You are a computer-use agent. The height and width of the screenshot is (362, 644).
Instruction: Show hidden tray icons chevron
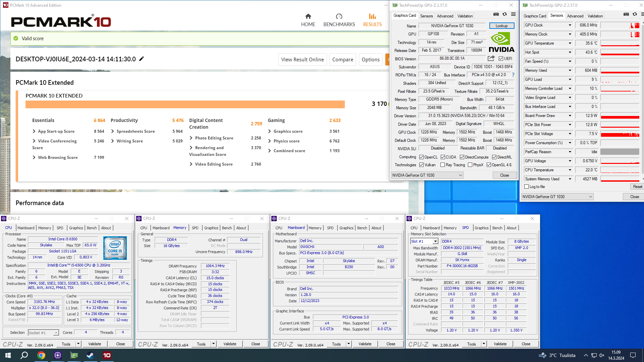tap(586, 355)
